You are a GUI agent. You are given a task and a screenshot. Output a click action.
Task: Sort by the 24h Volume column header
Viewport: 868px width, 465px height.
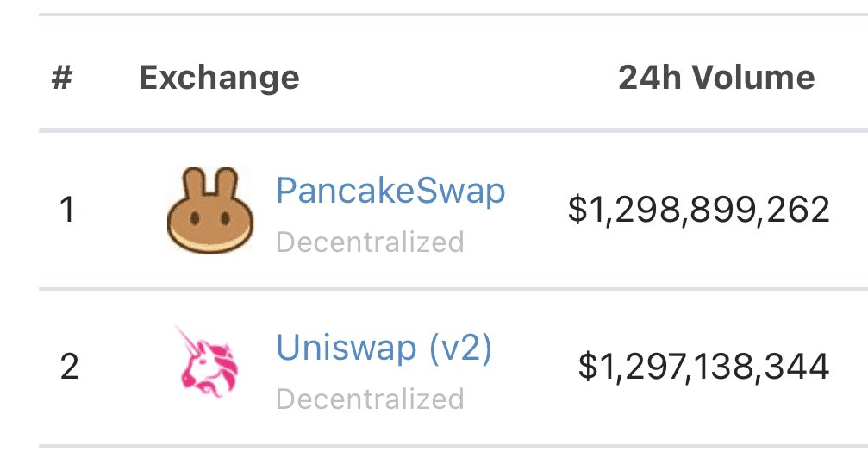(716, 77)
